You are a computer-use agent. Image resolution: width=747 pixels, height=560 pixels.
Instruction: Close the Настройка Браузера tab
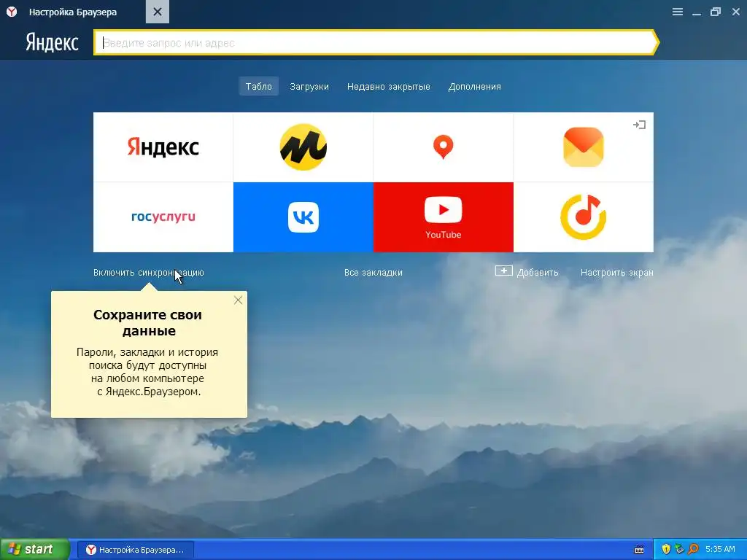(158, 12)
